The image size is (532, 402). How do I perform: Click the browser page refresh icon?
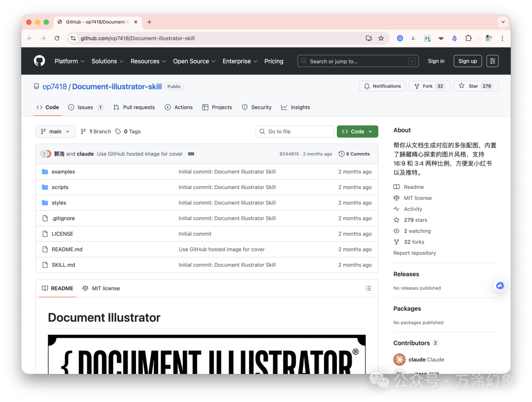click(57, 38)
